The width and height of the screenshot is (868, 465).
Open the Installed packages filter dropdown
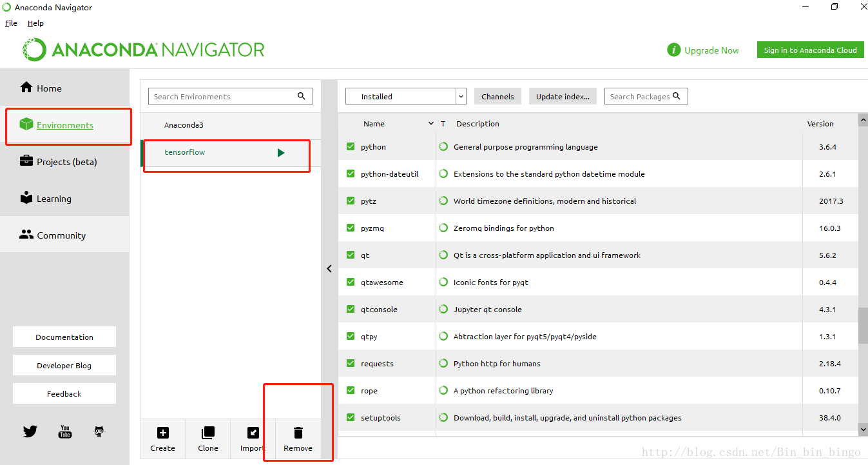coord(406,96)
